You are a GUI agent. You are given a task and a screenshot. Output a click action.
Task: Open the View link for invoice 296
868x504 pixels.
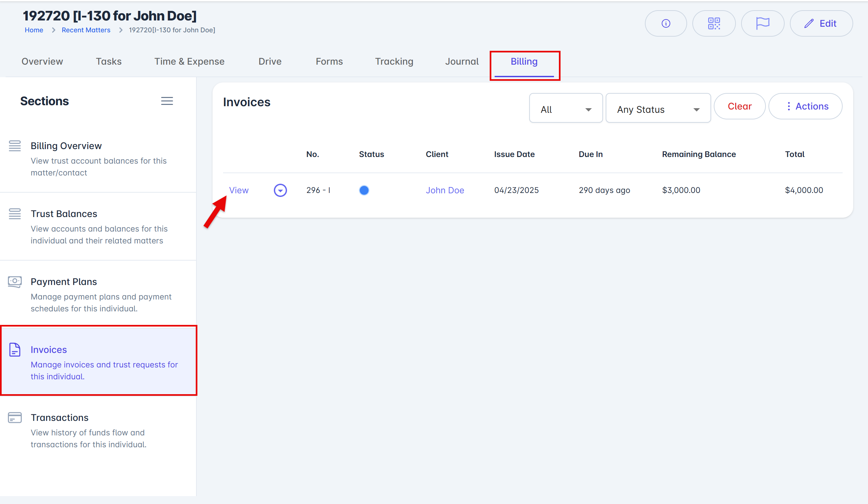(239, 190)
